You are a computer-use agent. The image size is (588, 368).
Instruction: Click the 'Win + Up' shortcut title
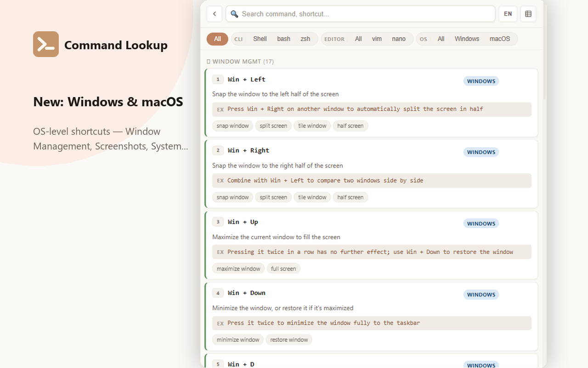point(243,222)
